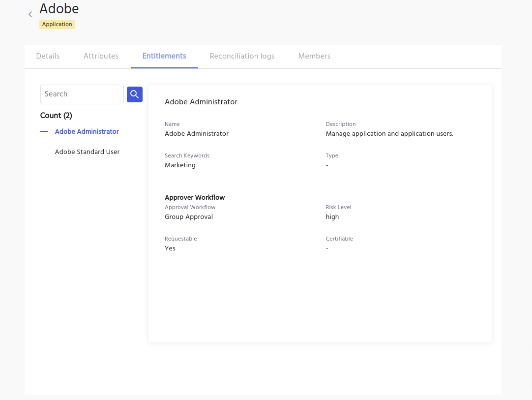
Task: Click the blue magnifier search button
Action: [x=134, y=94]
